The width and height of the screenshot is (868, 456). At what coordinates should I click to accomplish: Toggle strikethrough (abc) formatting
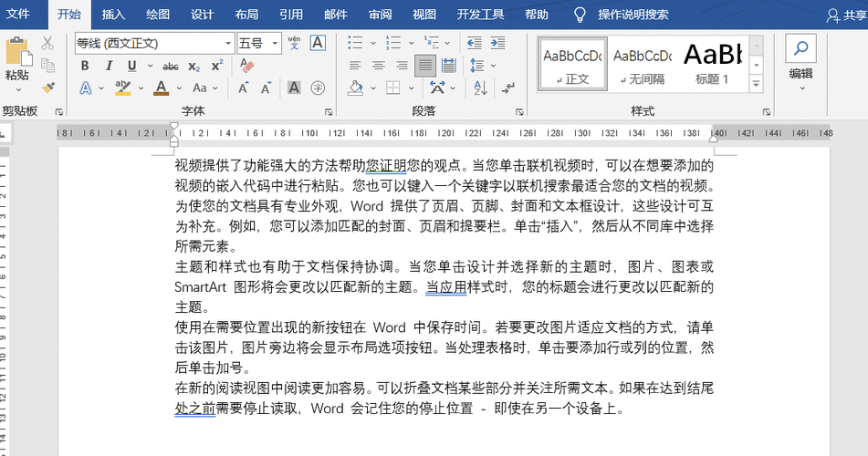pyautogui.click(x=171, y=67)
